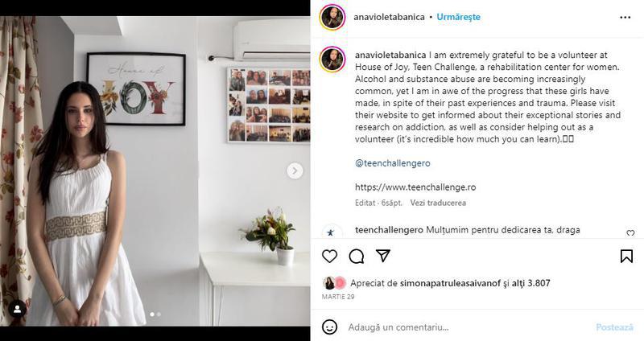Image resolution: width=644 pixels, height=341 pixels.
Task: Select the second carousel dot indicator
Action: 159,314
